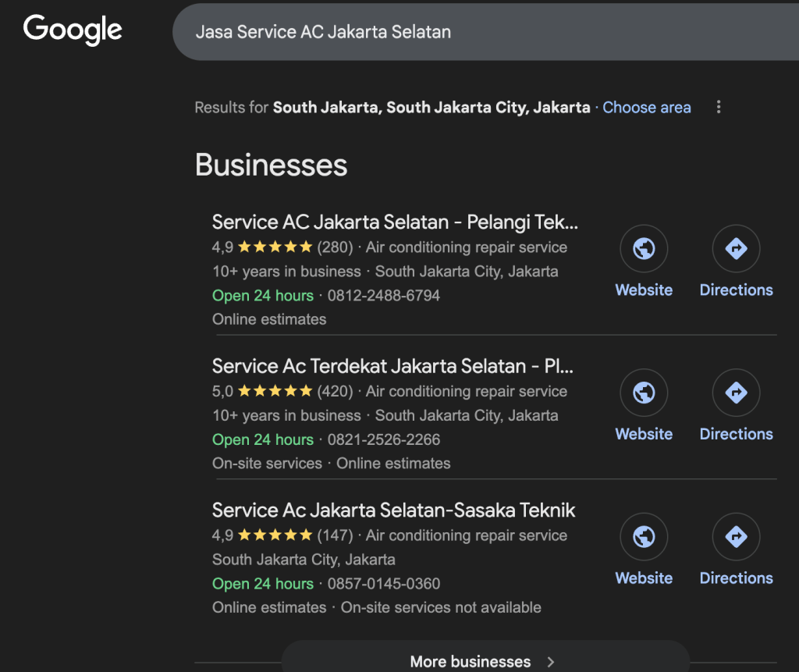This screenshot has height=672, width=799.
Task: Click directions icon for Service Ac Terdekat
Action: pyautogui.click(x=736, y=393)
